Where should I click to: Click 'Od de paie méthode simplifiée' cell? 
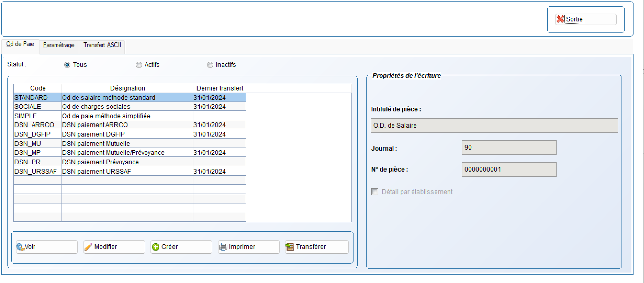point(127,116)
